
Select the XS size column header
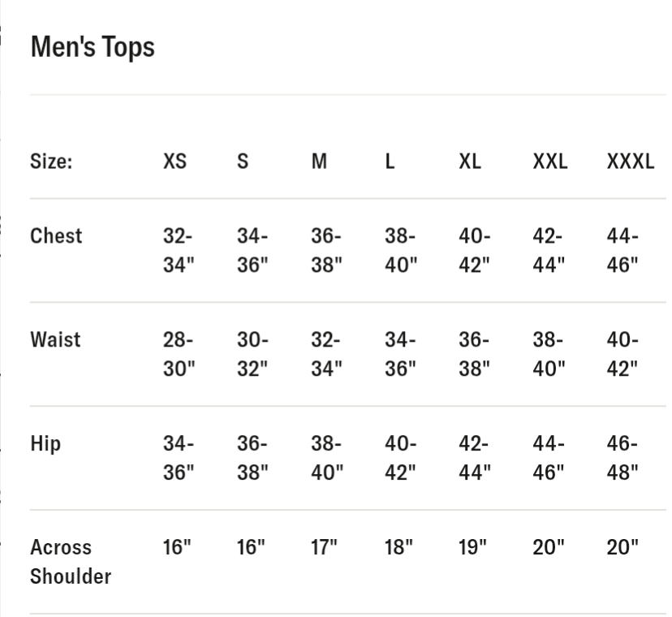coord(174,162)
